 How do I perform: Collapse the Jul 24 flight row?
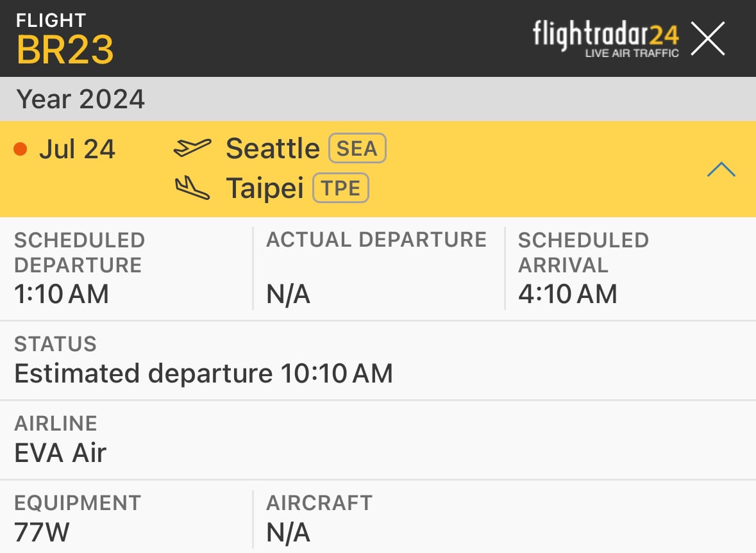[721, 170]
